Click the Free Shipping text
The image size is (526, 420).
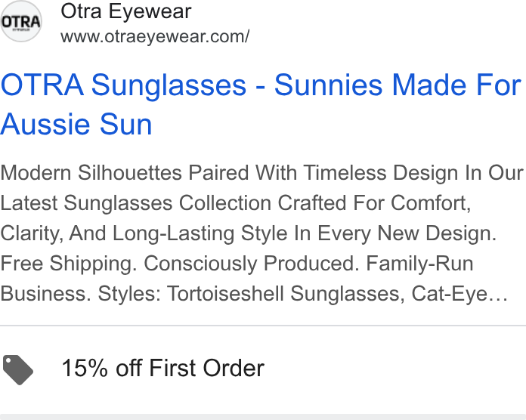69,264
